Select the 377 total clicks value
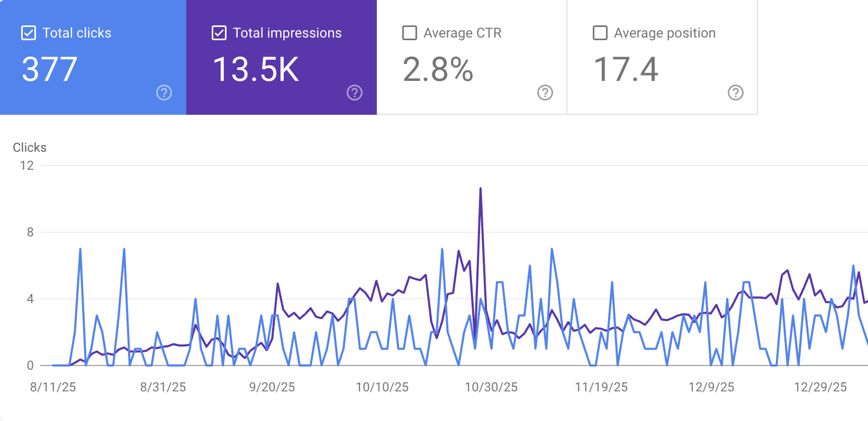This screenshot has height=421, width=868. [x=50, y=69]
